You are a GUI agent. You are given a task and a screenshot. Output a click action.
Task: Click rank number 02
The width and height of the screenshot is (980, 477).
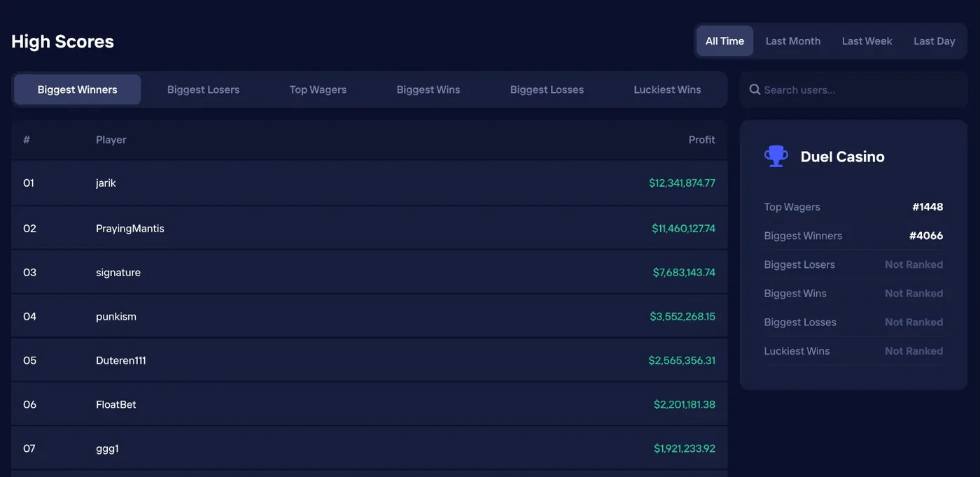[x=29, y=229]
